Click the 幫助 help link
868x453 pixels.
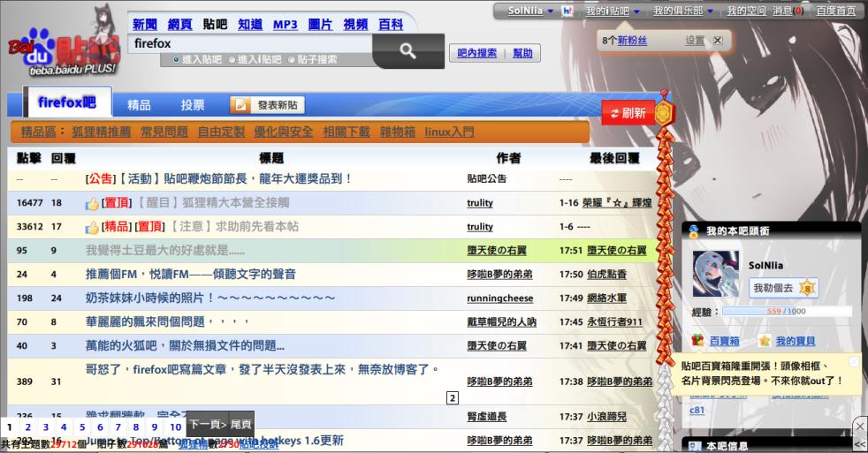pyautogui.click(x=522, y=53)
